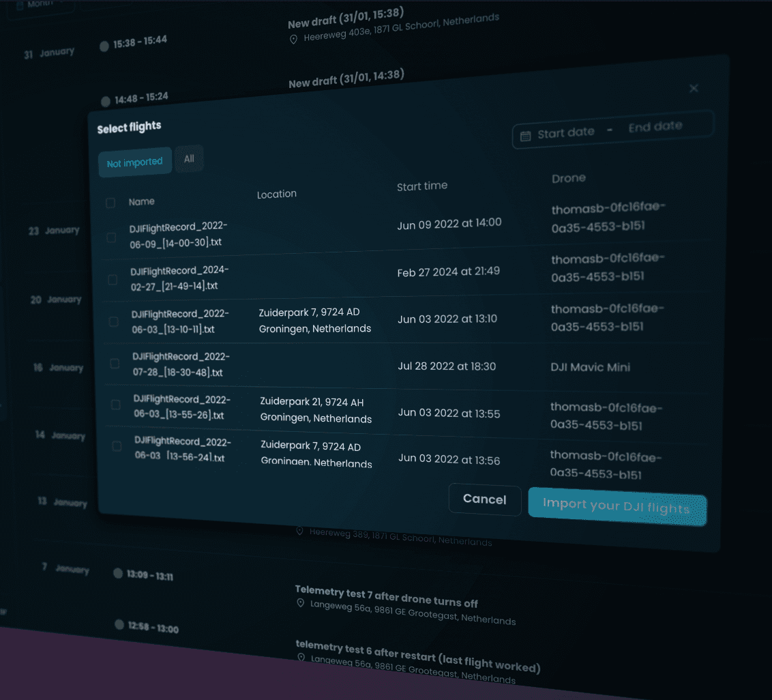Image resolution: width=772 pixels, height=700 pixels.
Task: Open the End date field
Action: pos(655,127)
